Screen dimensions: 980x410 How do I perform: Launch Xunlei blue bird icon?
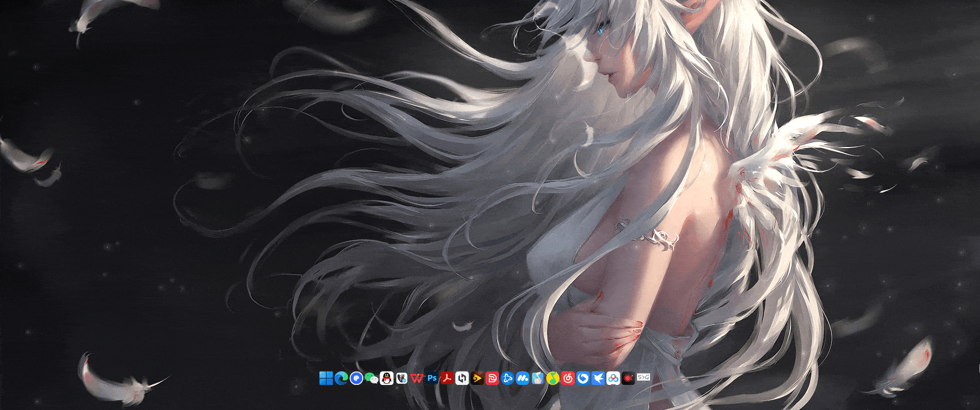point(598,378)
